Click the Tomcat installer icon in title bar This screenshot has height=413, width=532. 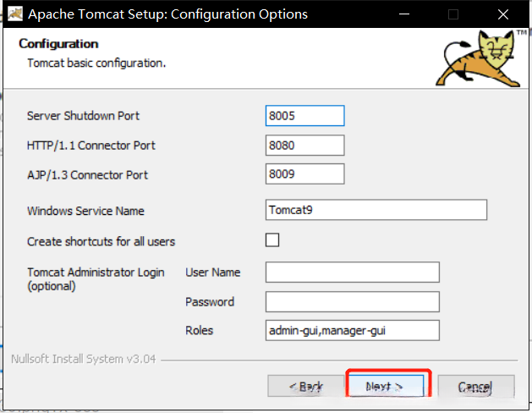pyautogui.click(x=14, y=14)
